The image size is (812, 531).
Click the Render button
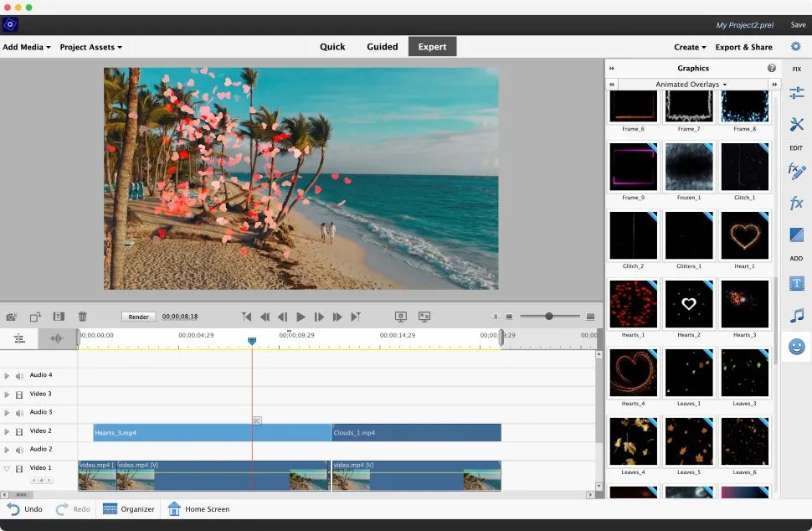pyautogui.click(x=138, y=317)
